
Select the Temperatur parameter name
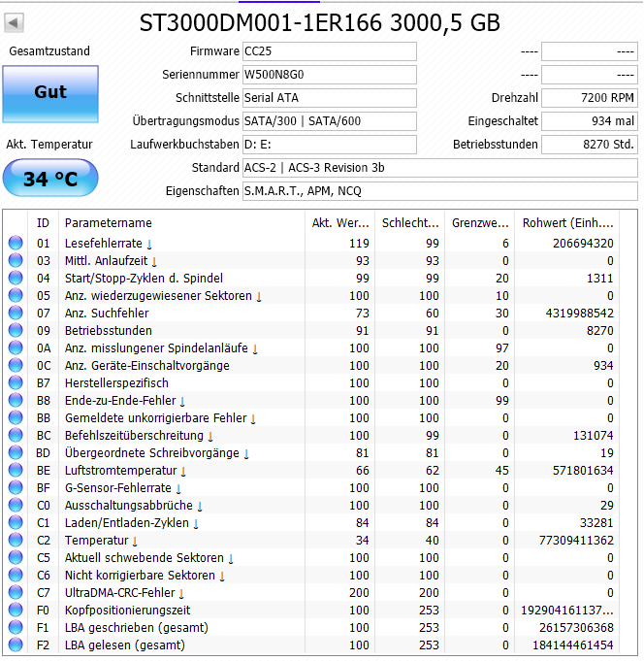(x=96, y=541)
